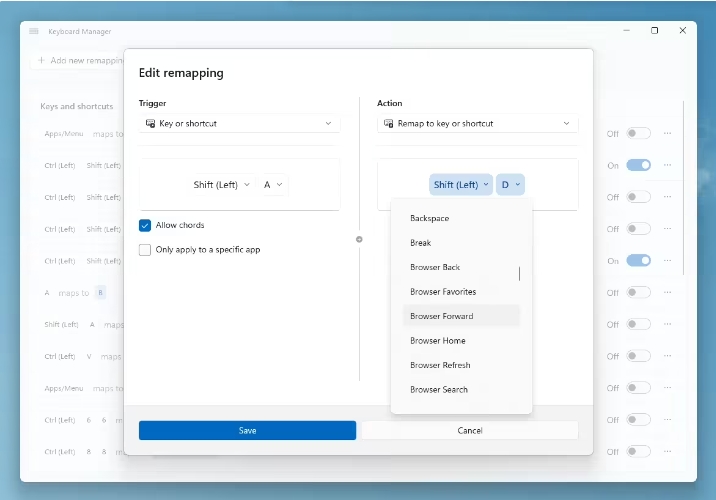Open the hamburger navigation menu
Screen dimensions: 716x500
(34, 31)
